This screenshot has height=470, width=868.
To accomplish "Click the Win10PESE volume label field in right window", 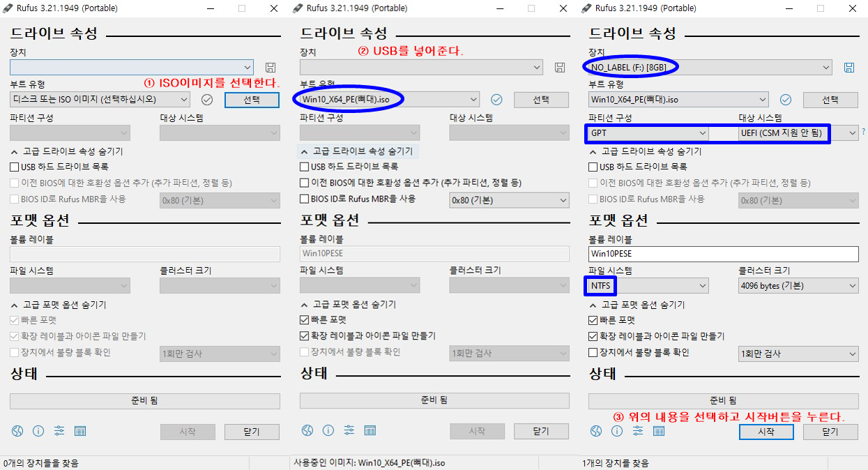I will (x=724, y=254).
